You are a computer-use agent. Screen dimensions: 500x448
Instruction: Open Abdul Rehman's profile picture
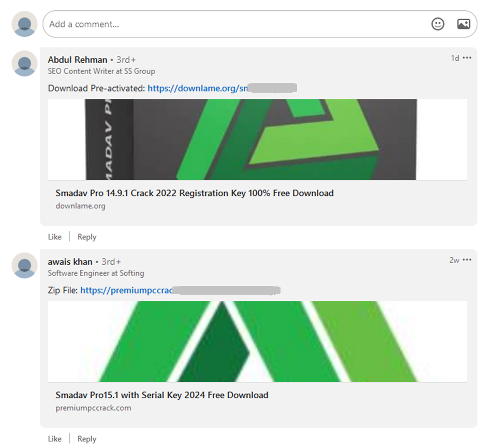(25, 64)
